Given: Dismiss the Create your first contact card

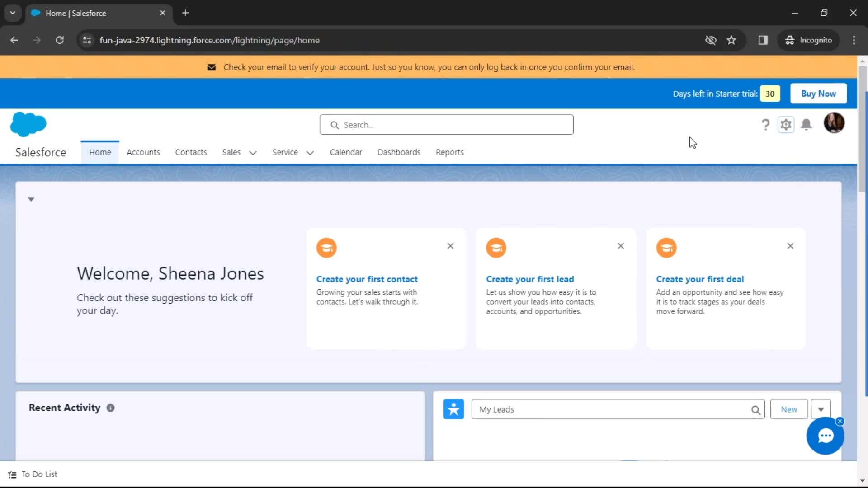Looking at the screenshot, I should click(450, 246).
